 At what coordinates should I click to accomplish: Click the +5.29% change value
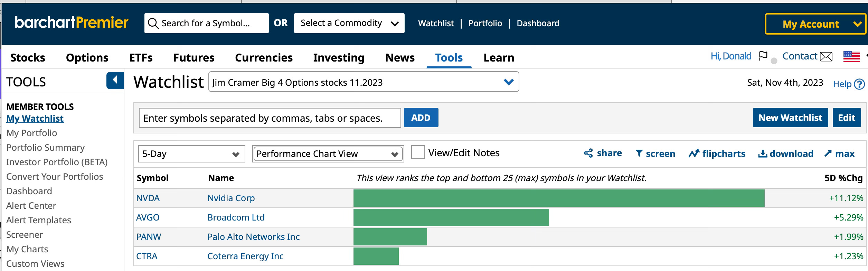(849, 217)
